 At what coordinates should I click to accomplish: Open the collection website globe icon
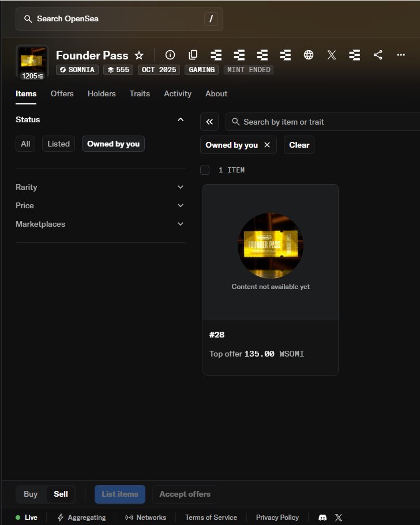coord(309,55)
